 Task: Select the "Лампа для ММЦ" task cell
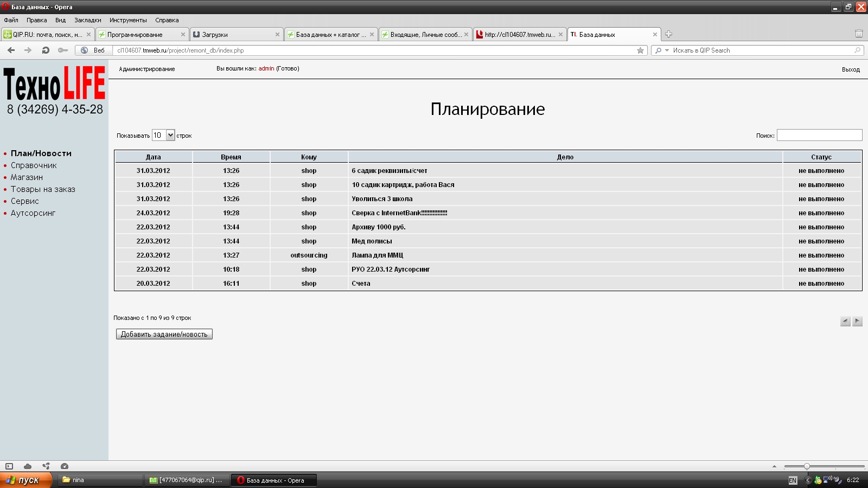pyautogui.click(x=565, y=255)
